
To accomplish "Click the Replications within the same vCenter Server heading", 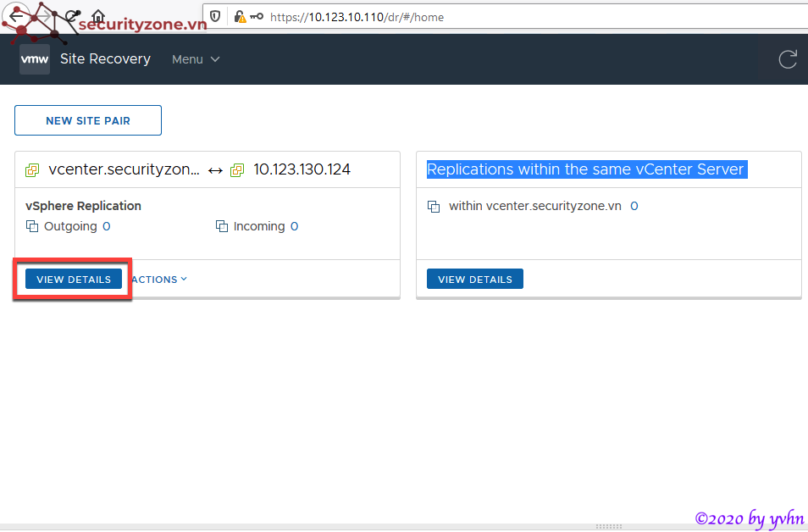I will pos(585,169).
